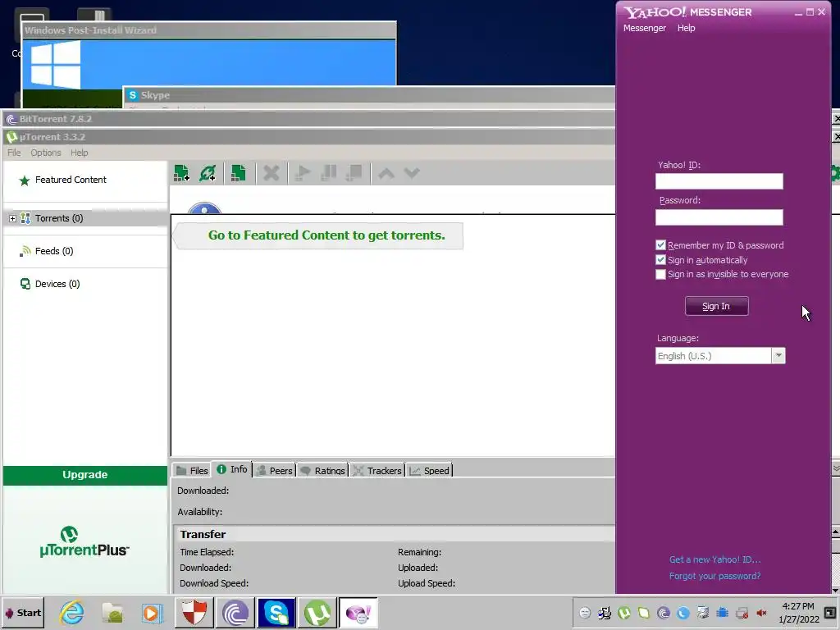
Task: Click the Stop torrent toolbar icon
Action: click(354, 173)
